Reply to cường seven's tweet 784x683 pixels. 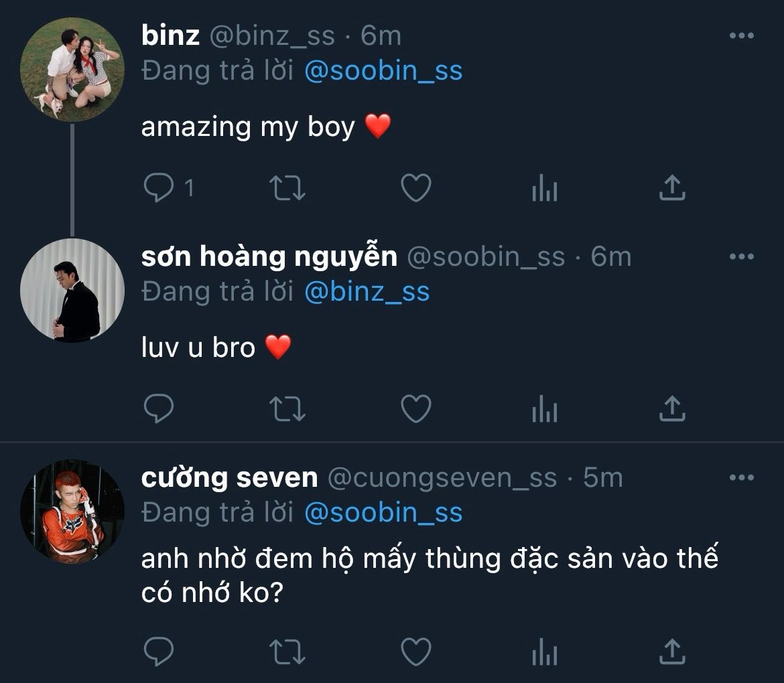coord(159,651)
